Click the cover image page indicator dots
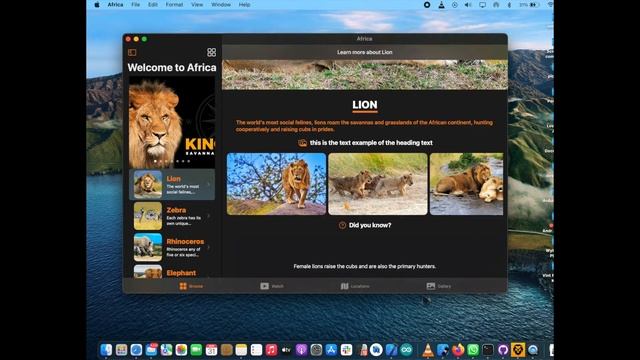Viewport: 640px width, 360px height. (x=172, y=161)
